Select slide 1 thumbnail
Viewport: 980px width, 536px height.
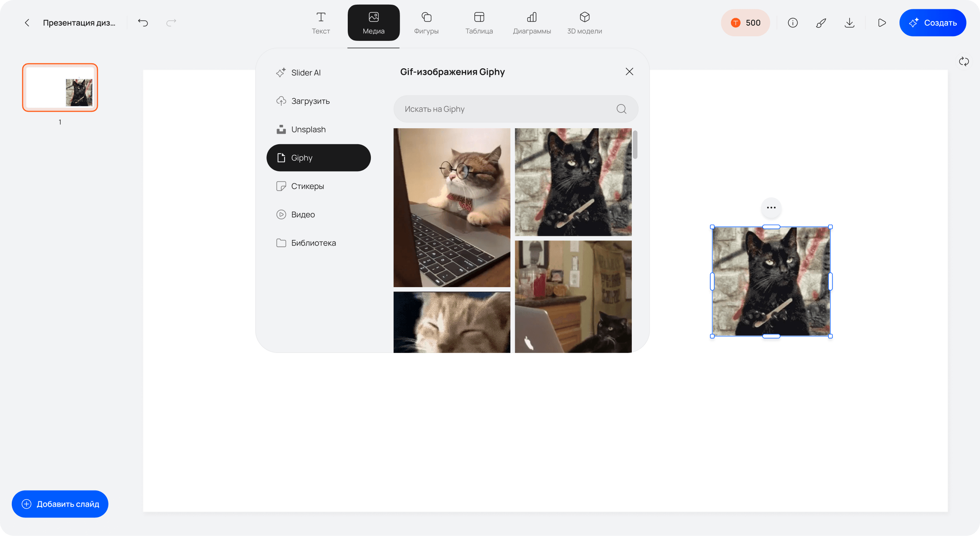(60, 88)
